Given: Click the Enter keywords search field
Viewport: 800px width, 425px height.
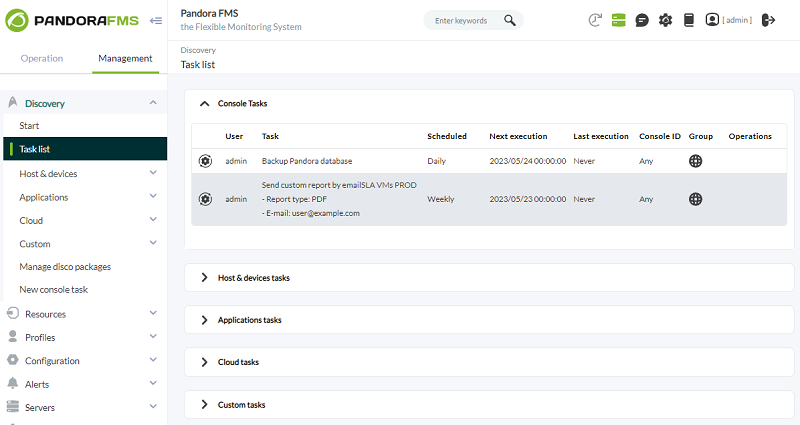Looking at the screenshot, I should 462,20.
